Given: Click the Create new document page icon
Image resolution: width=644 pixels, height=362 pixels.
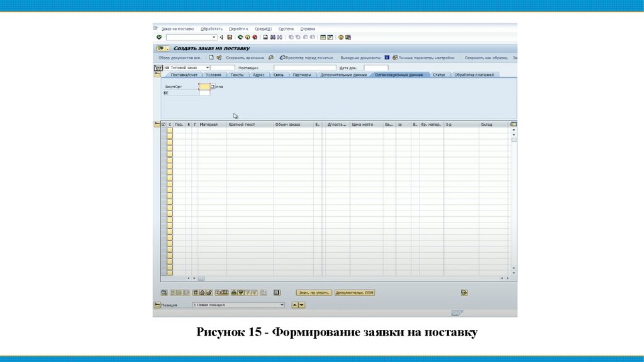Looking at the screenshot, I should [211, 58].
